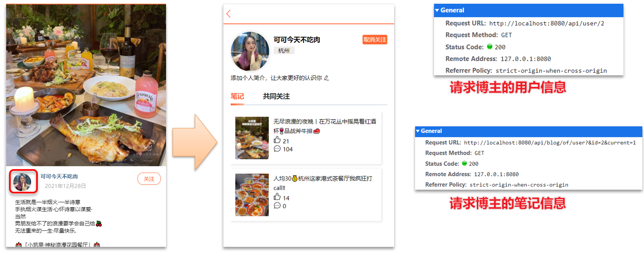This screenshot has height=253, width=644.
Task: Click the post text line 无法重来的一生·尽量快乐
Action: (46, 230)
